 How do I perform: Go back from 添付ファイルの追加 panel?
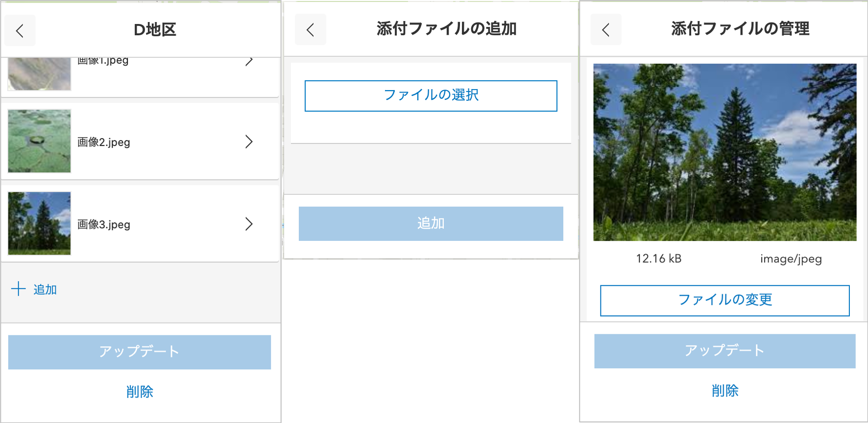tap(311, 29)
